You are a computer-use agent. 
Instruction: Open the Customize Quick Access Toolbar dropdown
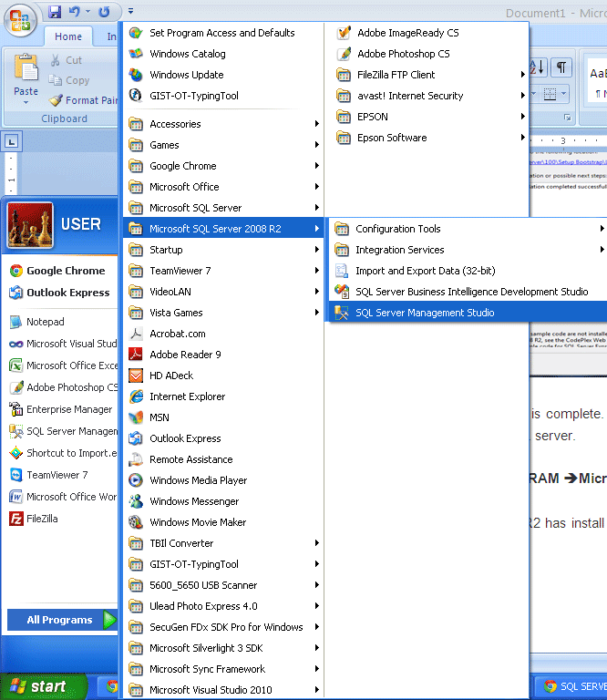click(x=130, y=11)
